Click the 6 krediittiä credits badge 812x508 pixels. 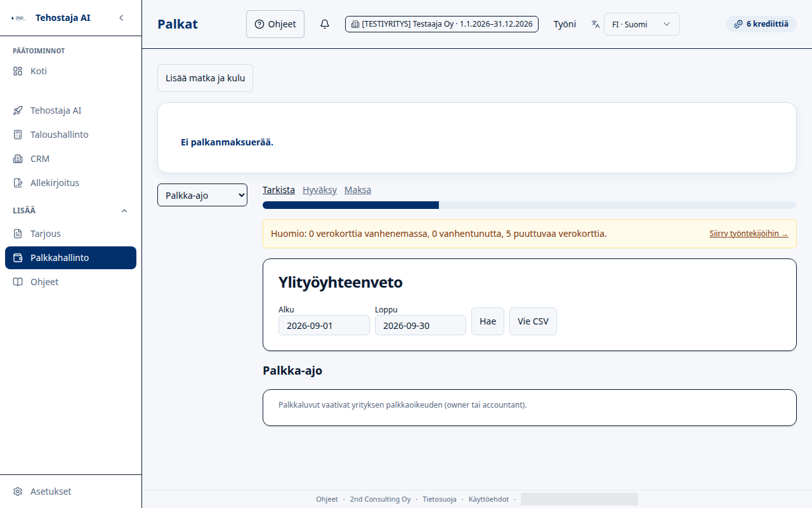(761, 24)
